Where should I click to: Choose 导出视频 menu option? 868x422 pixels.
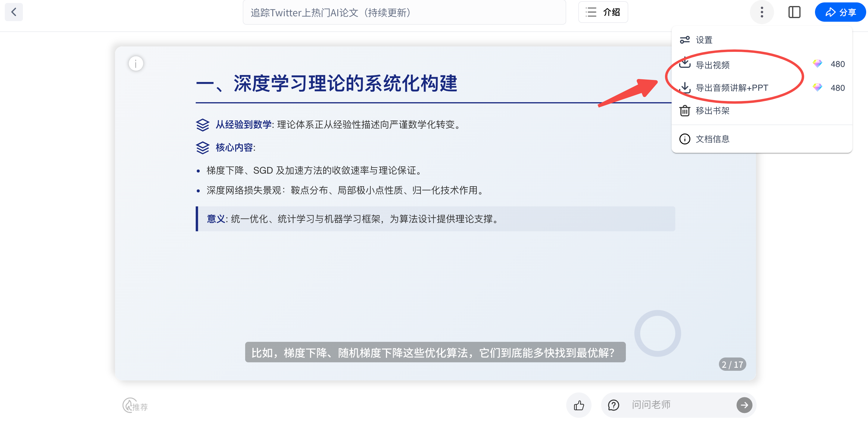coord(712,65)
